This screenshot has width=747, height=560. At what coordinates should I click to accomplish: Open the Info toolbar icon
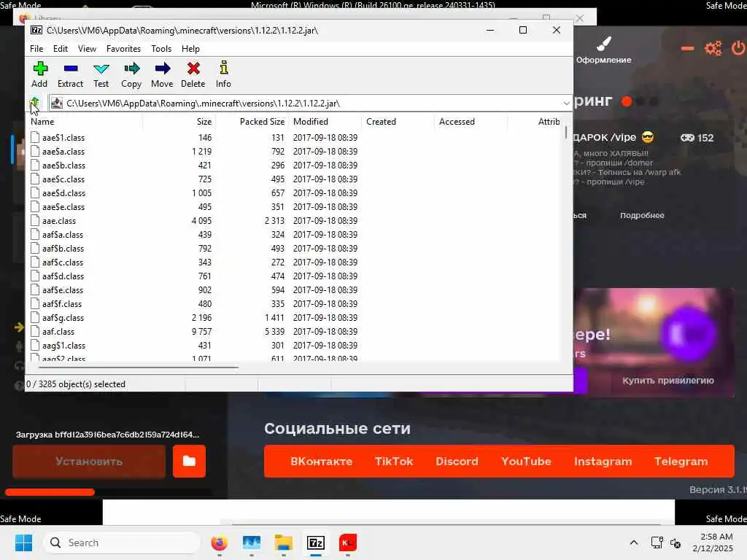(223, 68)
